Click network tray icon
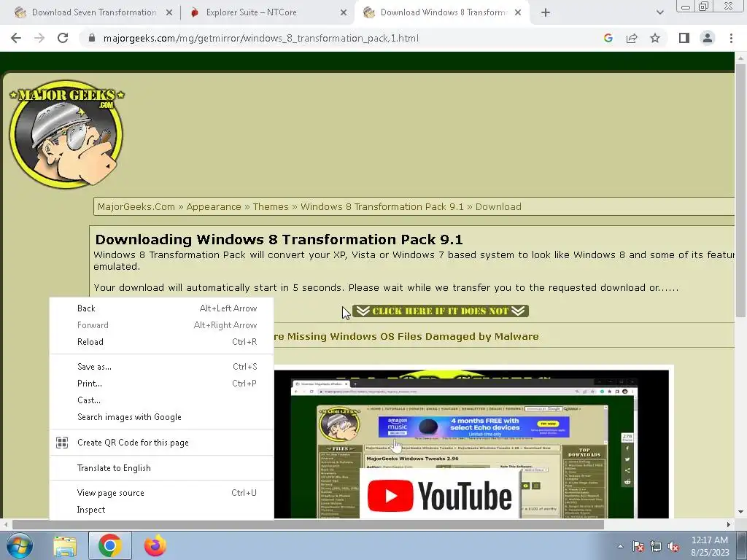747x560 pixels. 656,546
